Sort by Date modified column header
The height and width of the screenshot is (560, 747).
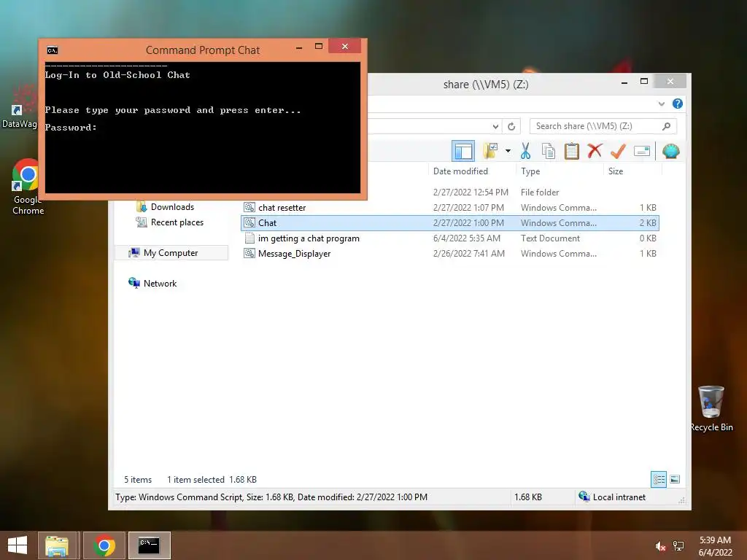(460, 171)
